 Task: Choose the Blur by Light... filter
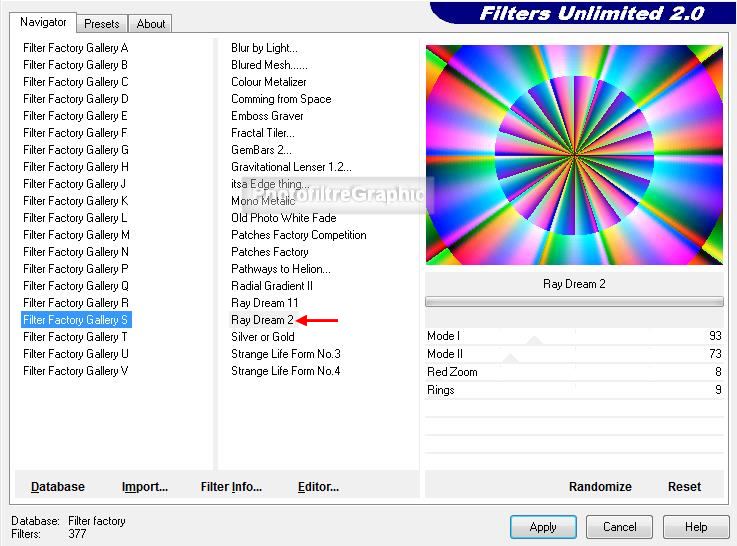click(x=264, y=48)
